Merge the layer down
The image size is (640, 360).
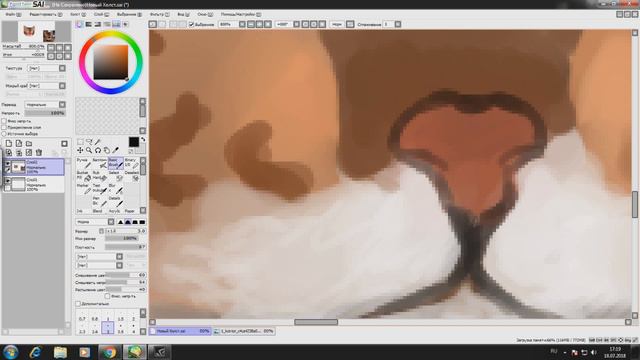pyautogui.click(x=19, y=153)
